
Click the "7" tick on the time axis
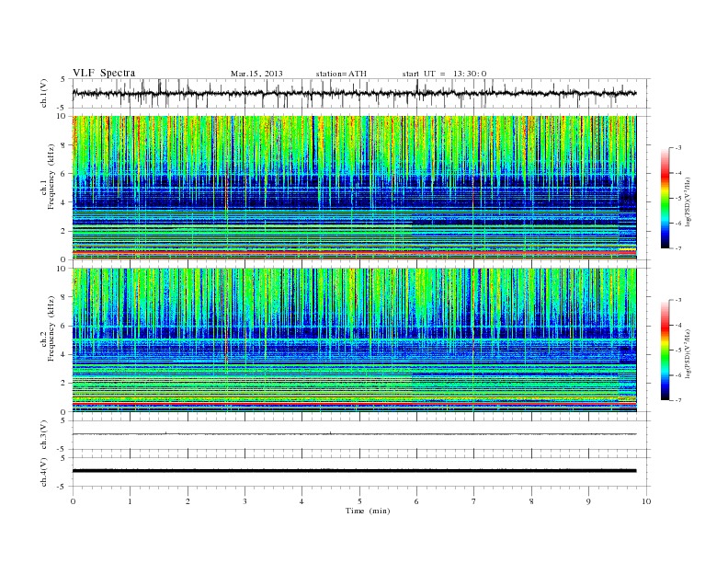[474, 501]
